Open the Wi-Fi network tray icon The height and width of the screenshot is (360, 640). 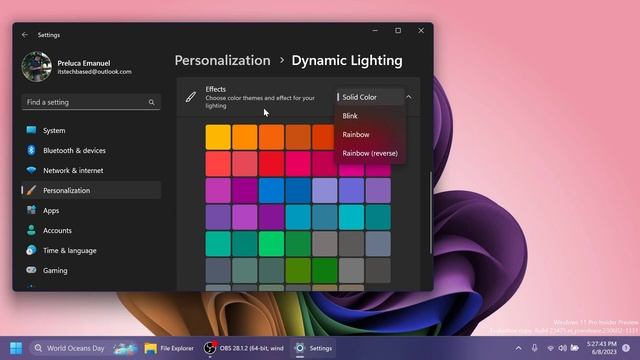point(550,348)
